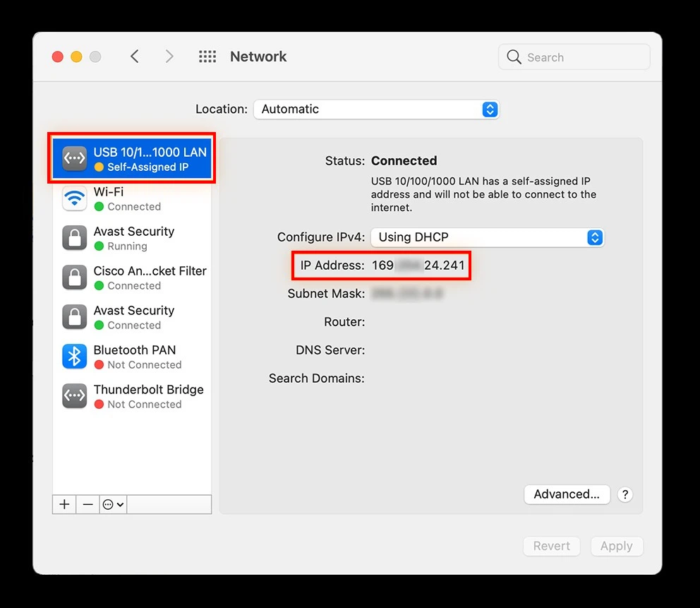Click the Network window title
This screenshot has width=700, height=608.
(258, 56)
